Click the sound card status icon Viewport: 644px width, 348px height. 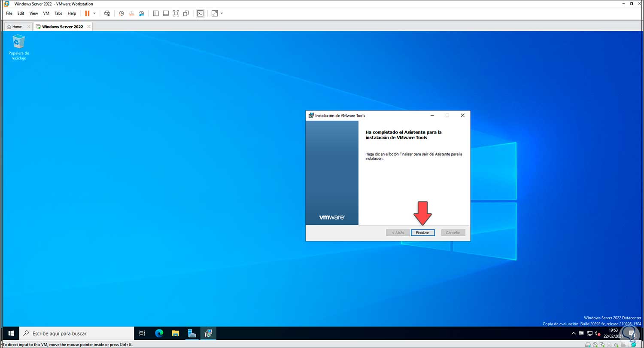point(617,345)
